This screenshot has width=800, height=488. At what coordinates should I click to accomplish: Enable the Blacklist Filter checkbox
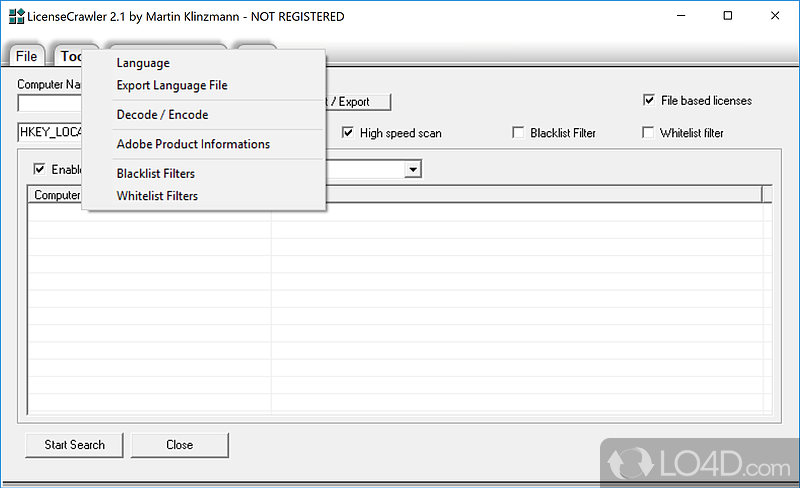point(518,133)
